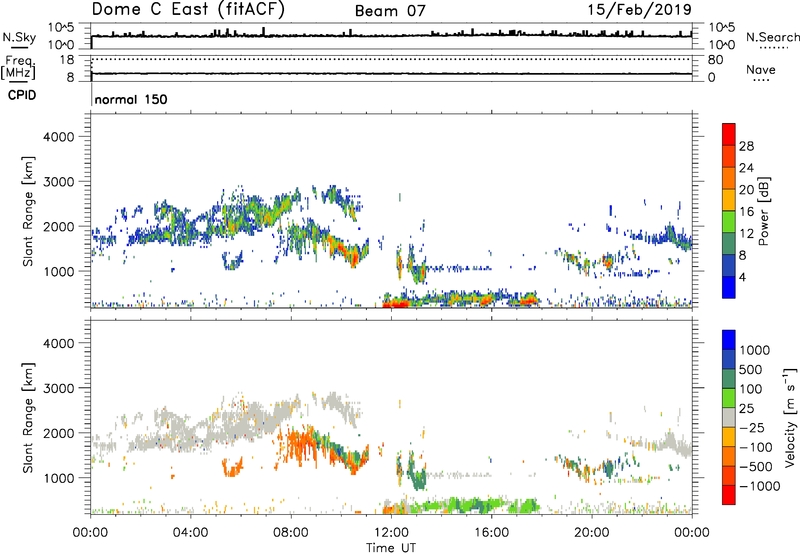Viewport: 800px width, 554px height.
Task: Click the 'Velocity [m s-1]' colorbar label
Action: click(x=790, y=417)
